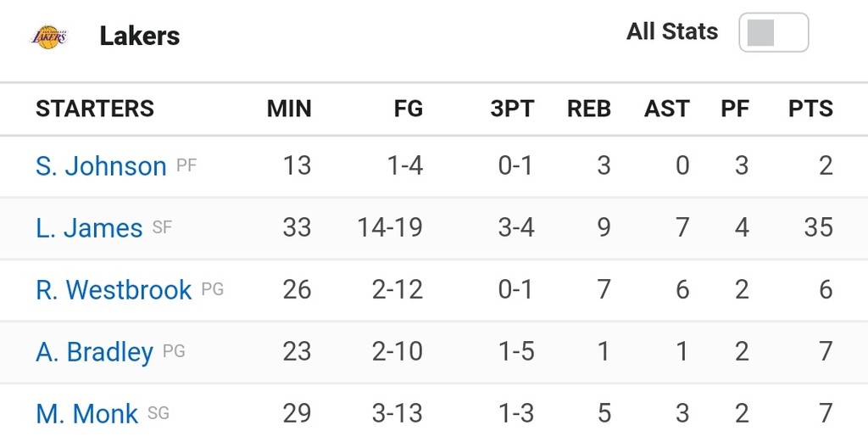Click the 3PT column header
Image resolution: width=868 pixels, height=442 pixels.
click(512, 109)
